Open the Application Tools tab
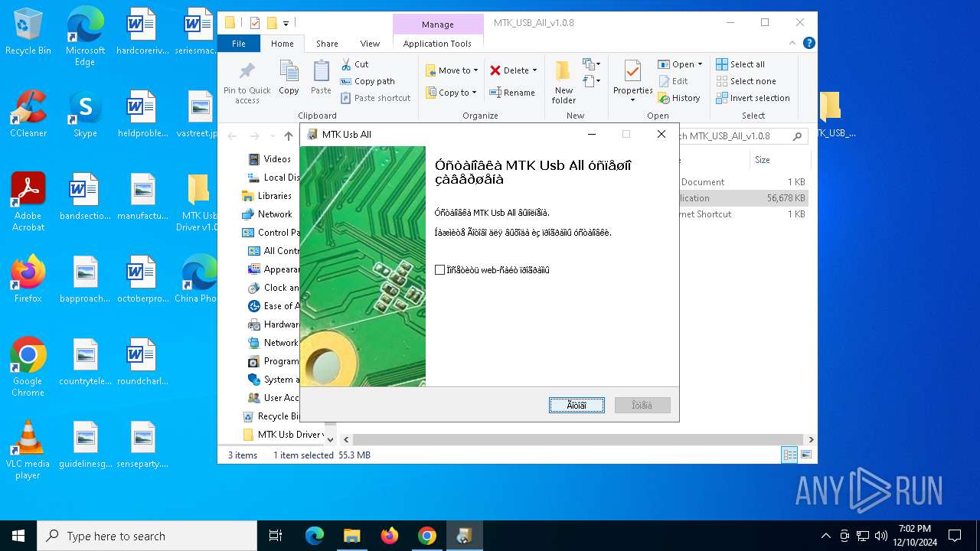Image resolution: width=980 pixels, height=551 pixels. click(437, 44)
